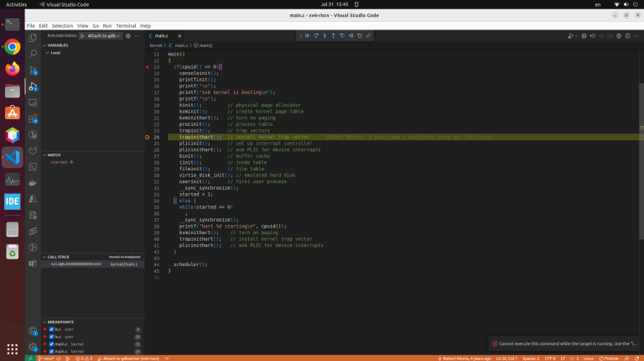Viewport: 644px width, 361px height.
Task: Open the Search view in activity bar
Action: [33, 54]
